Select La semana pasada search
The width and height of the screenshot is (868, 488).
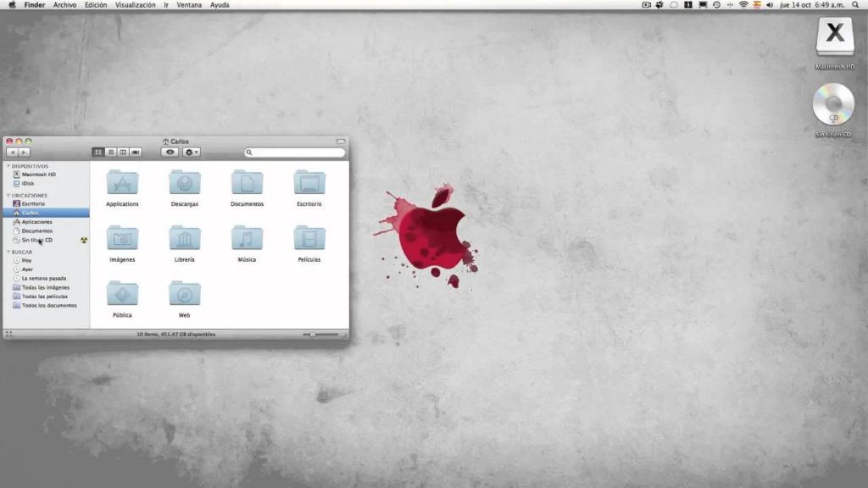point(46,278)
